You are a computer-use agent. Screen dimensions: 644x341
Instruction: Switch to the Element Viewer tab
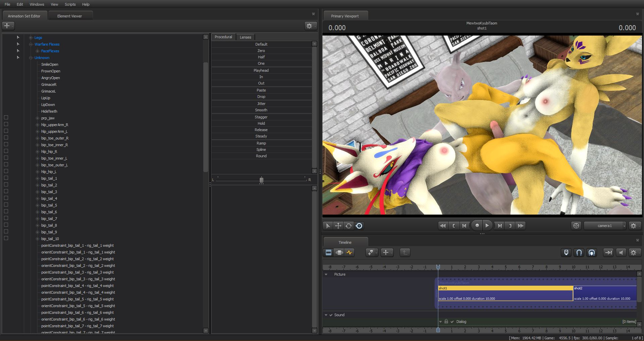point(69,16)
